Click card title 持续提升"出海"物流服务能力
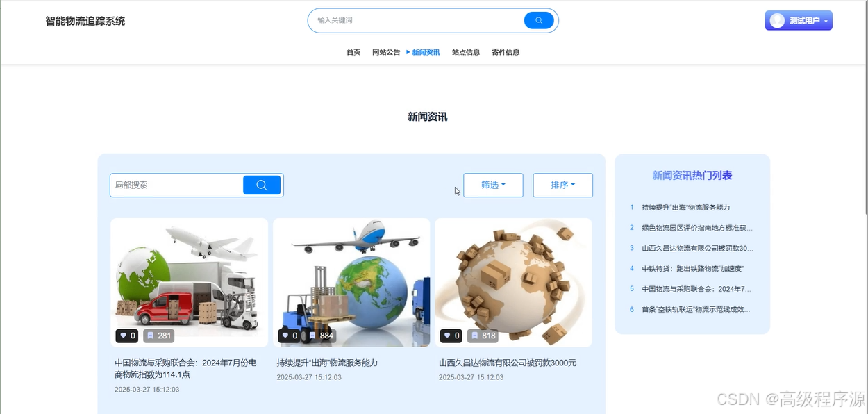The image size is (868, 414). tap(327, 363)
